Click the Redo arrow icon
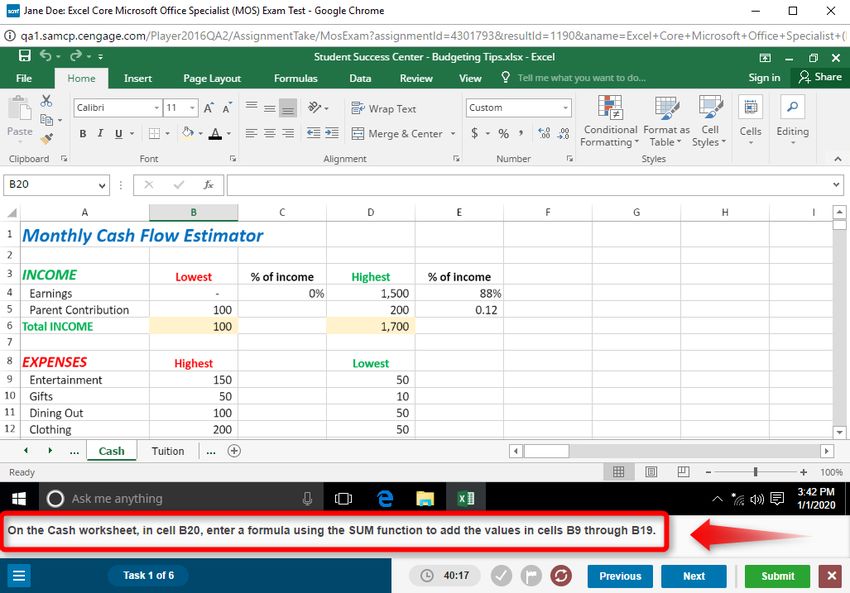 tap(75, 56)
